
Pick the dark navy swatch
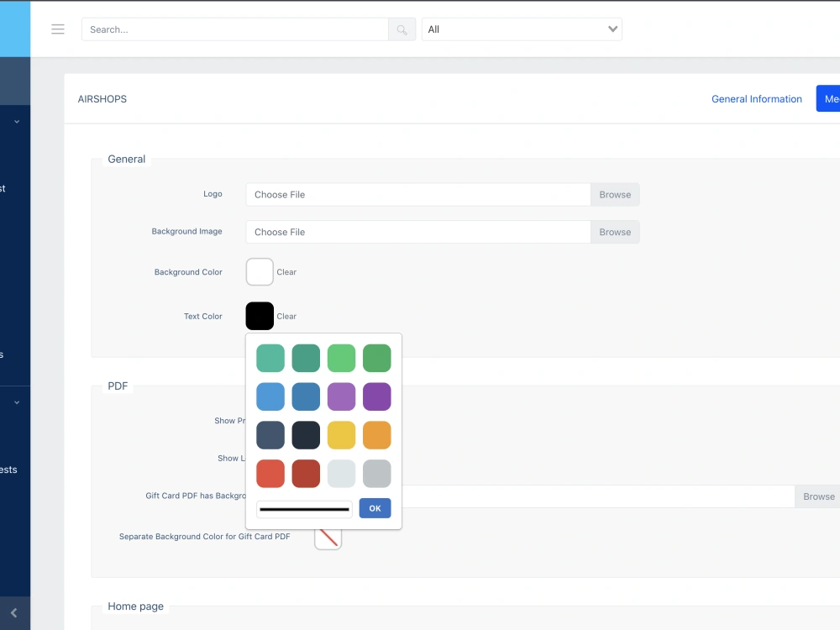306,435
